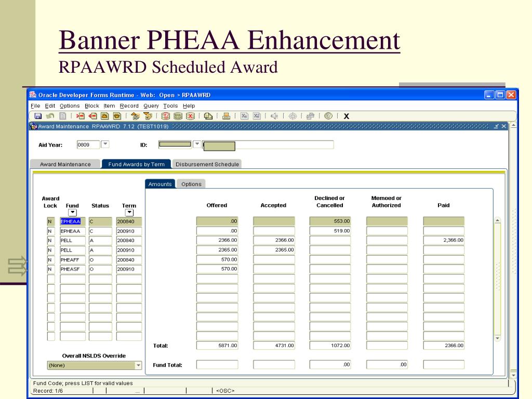
Task: Open the Block menu
Action: tap(91, 106)
